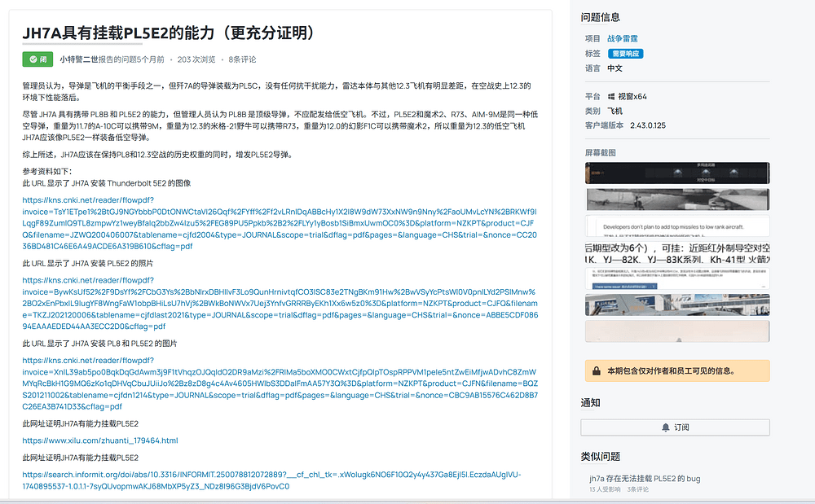Open author 小特警二世 profile link
The width and height of the screenshot is (815, 504).
click(x=79, y=59)
